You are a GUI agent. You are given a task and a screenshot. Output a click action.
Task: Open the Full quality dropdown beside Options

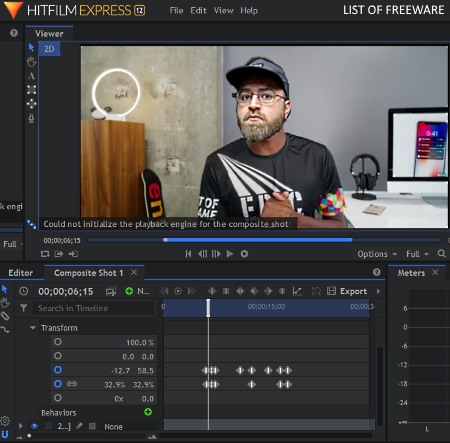tap(417, 254)
